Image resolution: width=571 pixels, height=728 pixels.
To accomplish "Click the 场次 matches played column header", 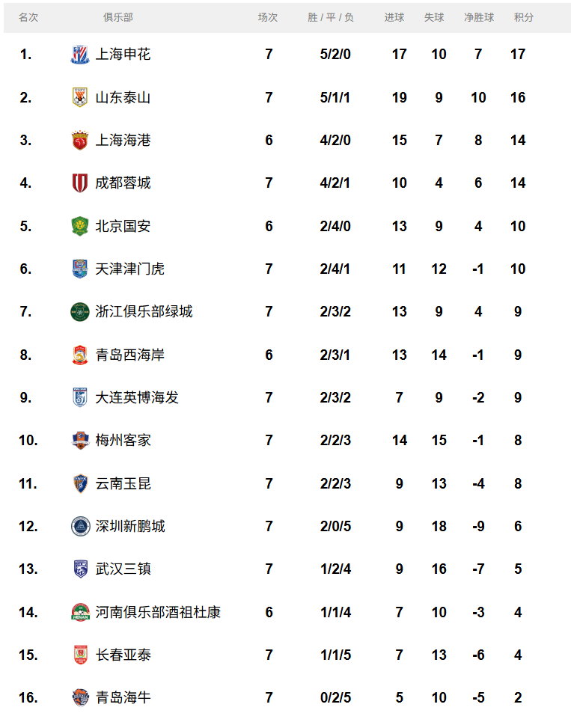I will [268, 17].
